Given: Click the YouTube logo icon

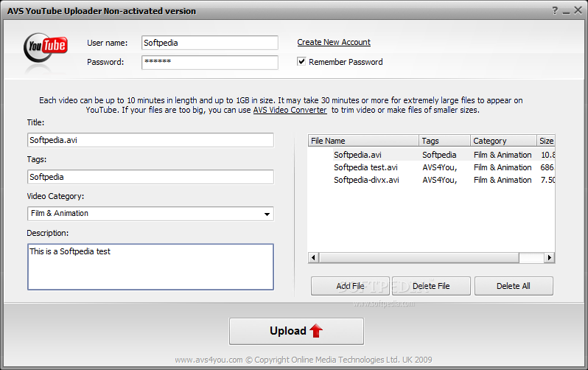Looking at the screenshot, I should (46, 47).
